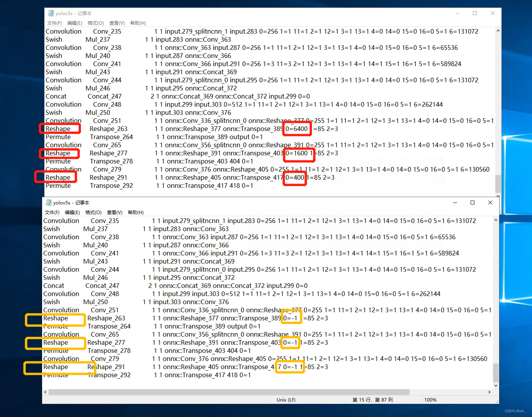The width and height of the screenshot is (532, 417).
Task: Open 文件(F) menu in top Notepad window
Action: [54, 23]
